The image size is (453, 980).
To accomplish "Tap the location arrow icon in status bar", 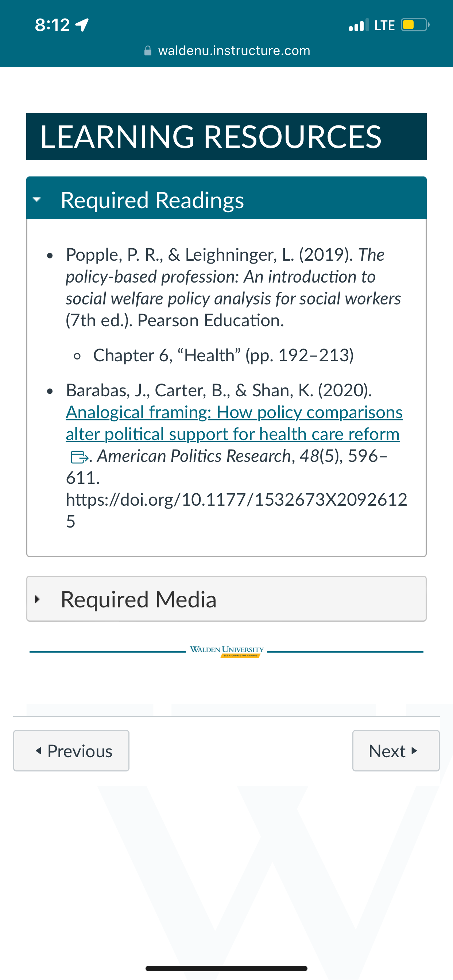I will (x=82, y=25).
